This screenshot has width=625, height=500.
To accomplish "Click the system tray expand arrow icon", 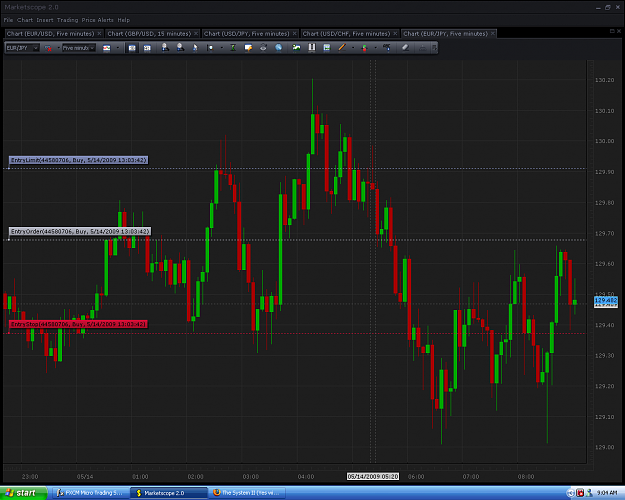I will pyautogui.click(x=571, y=493).
